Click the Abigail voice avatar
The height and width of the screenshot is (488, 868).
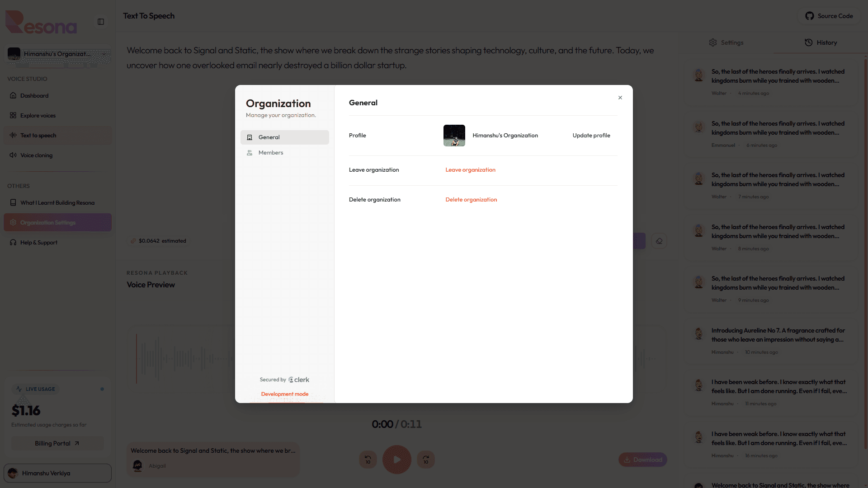[138, 465]
